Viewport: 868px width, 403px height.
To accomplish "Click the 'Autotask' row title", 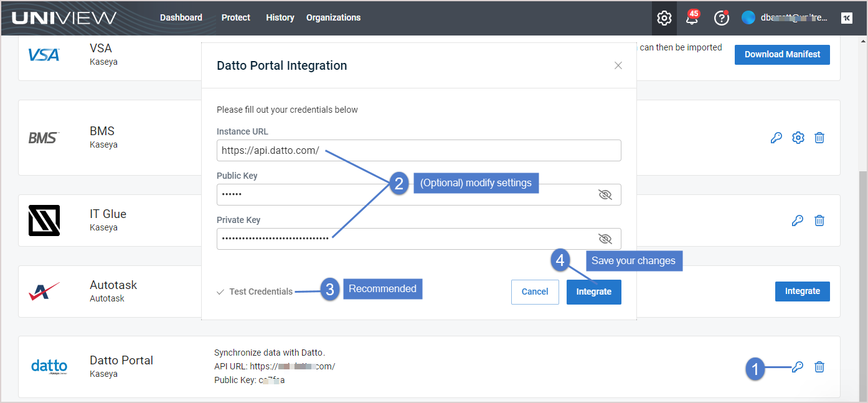I will click(x=113, y=285).
